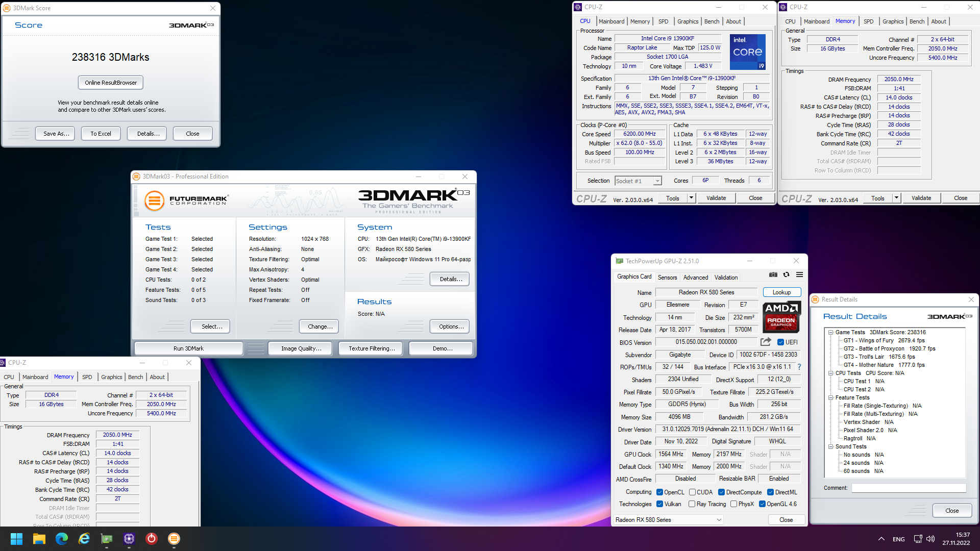Screen dimensions: 980x551
Task: Collapse the CPU Tests tree node
Action: tap(831, 373)
